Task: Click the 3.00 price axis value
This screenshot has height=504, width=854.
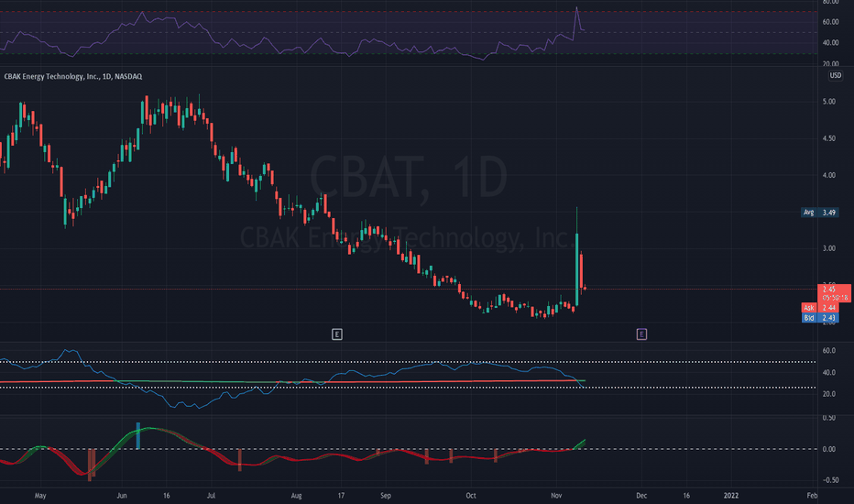Action: point(829,248)
